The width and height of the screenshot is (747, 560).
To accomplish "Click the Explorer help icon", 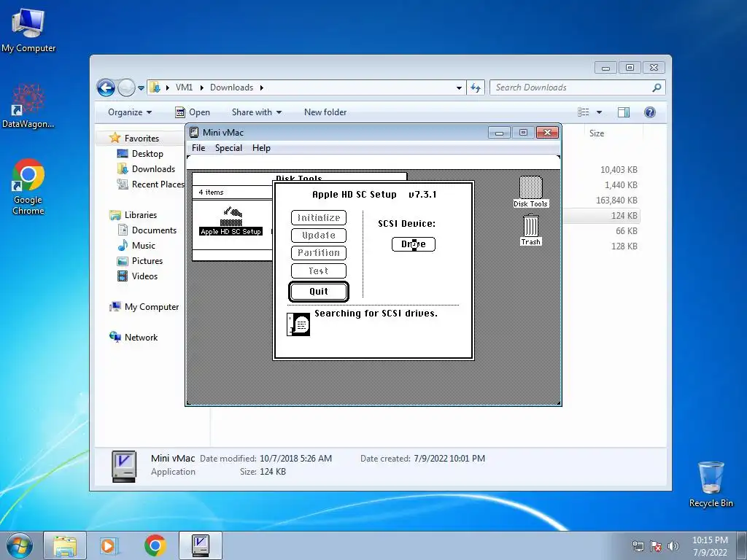I will [x=649, y=112].
